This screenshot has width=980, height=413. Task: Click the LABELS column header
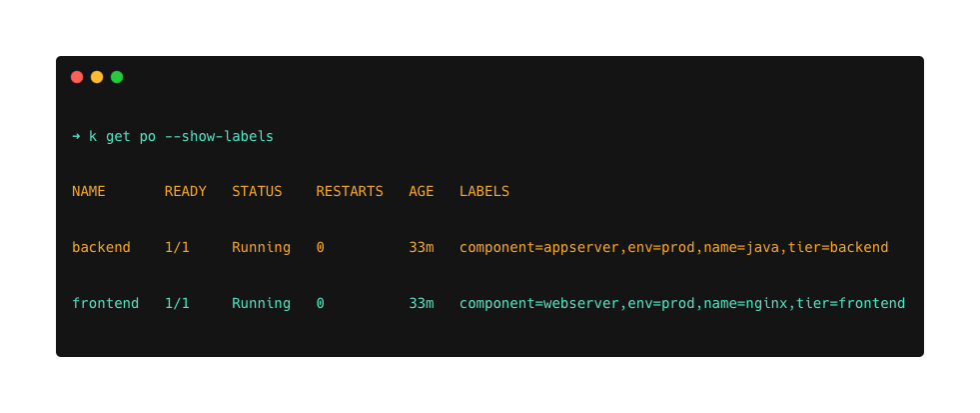click(485, 191)
